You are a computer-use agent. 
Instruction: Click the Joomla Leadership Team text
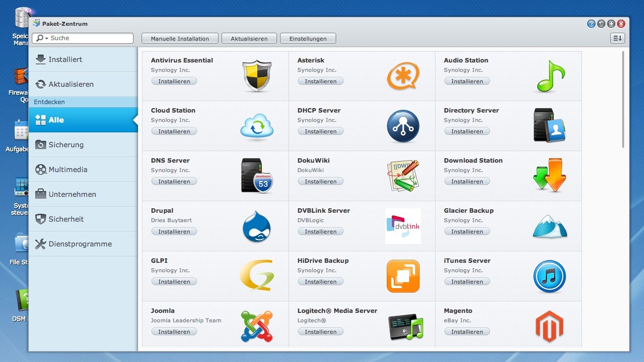click(x=186, y=320)
